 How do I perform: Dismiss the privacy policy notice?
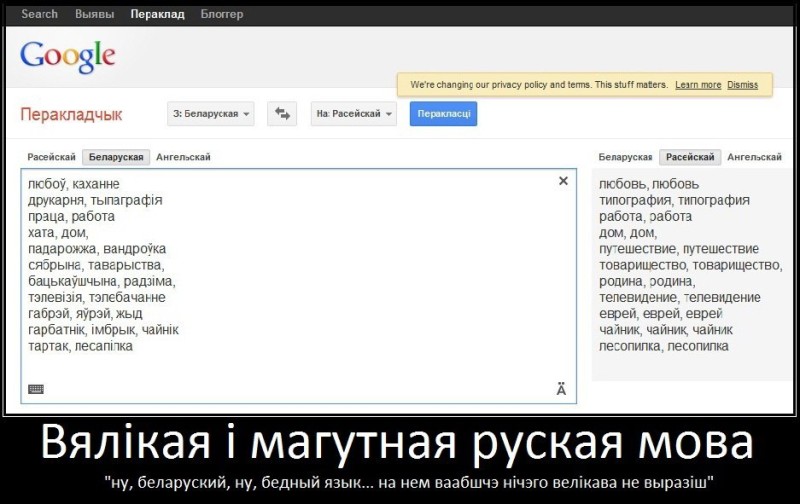[x=742, y=85]
